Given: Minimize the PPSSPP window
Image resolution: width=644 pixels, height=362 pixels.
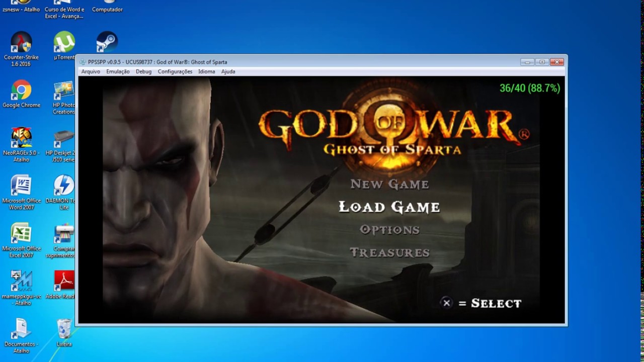Looking at the screenshot, I should point(527,62).
